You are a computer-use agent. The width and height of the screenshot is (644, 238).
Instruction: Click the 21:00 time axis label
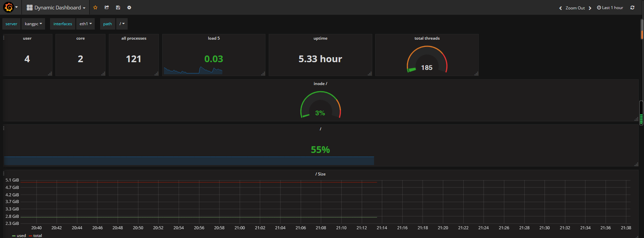point(240,228)
